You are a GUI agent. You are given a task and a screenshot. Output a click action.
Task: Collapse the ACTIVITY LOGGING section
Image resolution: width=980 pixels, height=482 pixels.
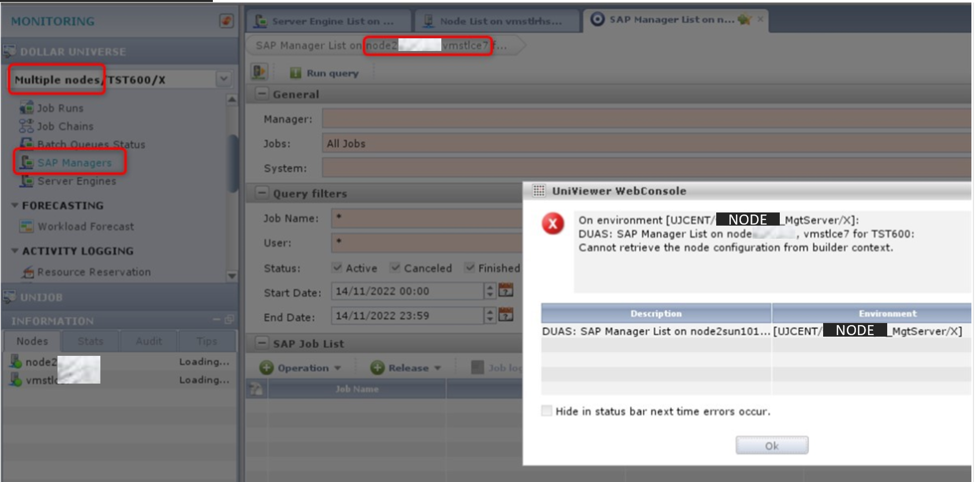tap(15, 251)
